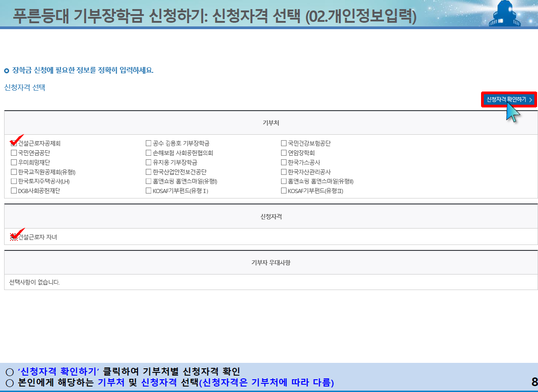This screenshot has width=538, height=392.
Task: Select 한국가스공사 from the donor list
Action: click(x=283, y=162)
